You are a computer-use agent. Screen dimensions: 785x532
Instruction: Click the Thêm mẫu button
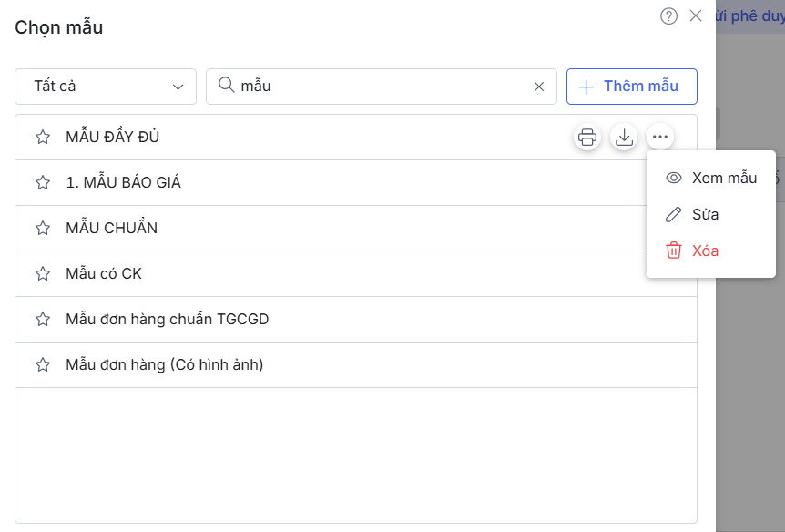(x=632, y=87)
